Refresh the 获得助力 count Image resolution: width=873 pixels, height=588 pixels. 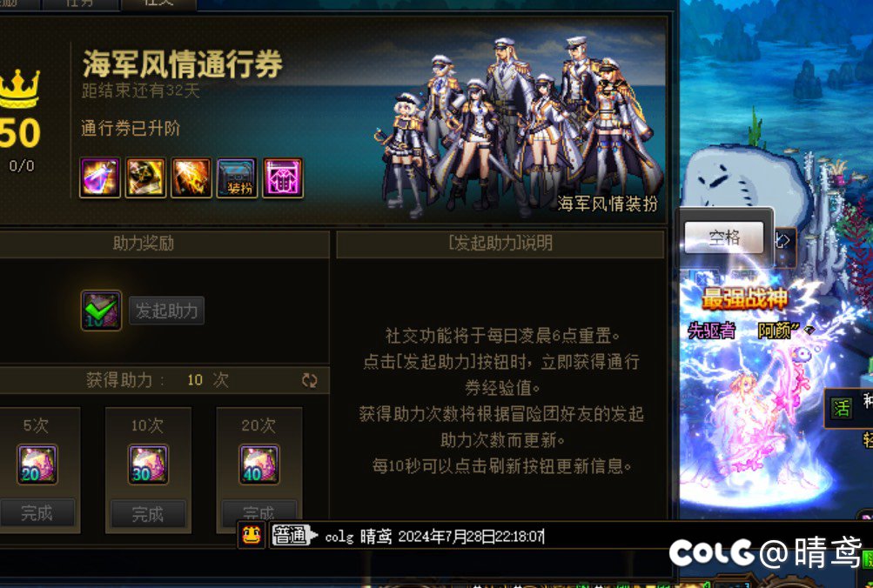point(310,380)
